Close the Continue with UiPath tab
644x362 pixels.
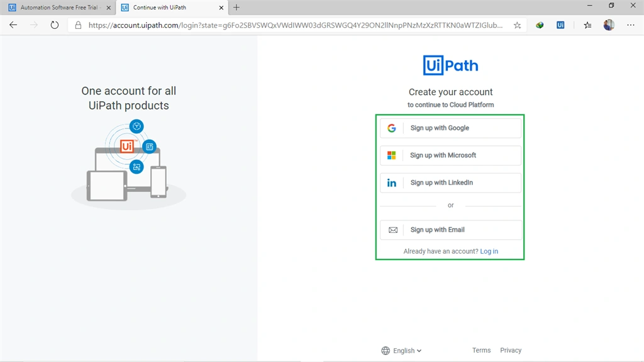(x=221, y=8)
